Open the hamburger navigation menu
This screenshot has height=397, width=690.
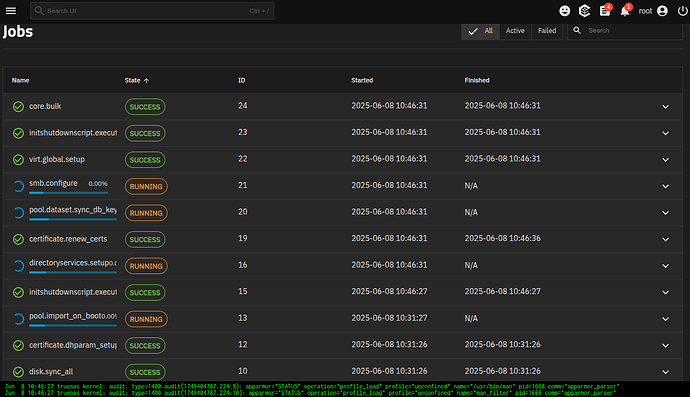click(x=11, y=11)
